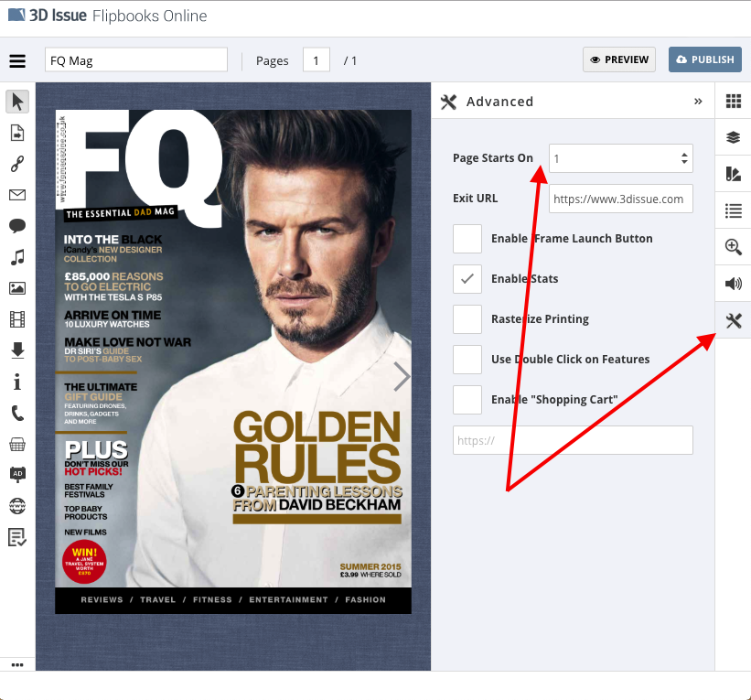Select the shopping basket tool

pos(17,444)
